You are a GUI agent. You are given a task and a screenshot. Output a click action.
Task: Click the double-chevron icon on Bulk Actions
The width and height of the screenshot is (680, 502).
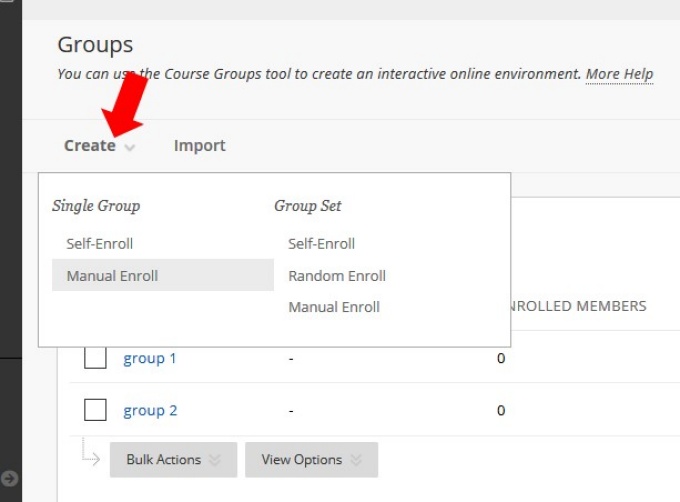(x=213, y=460)
